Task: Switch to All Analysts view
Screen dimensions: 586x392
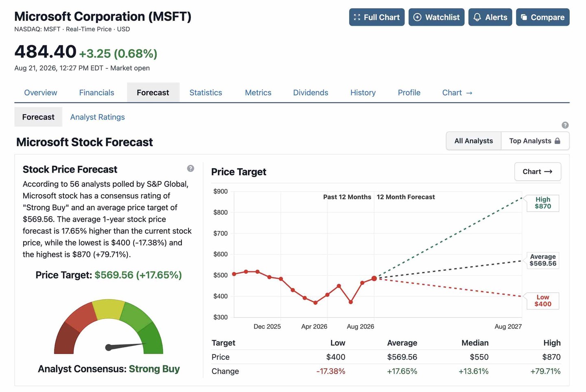Action: pos(474,141)
